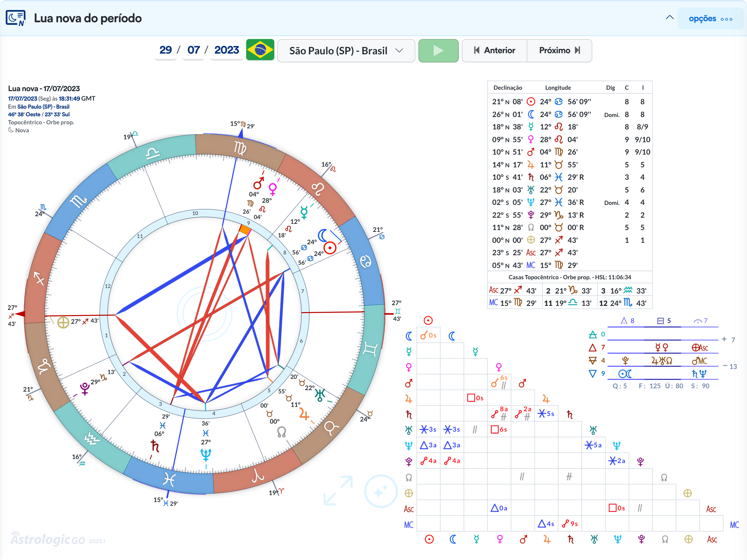This screenshot has width=747, height=560.
Task: Click the sparkle circle icon below chart
Action: tap(380, 491)
